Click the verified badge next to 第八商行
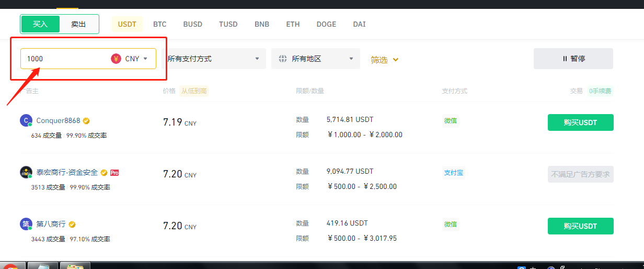Image resolution: width=644 pixels, height=269 pixels. 72,225
